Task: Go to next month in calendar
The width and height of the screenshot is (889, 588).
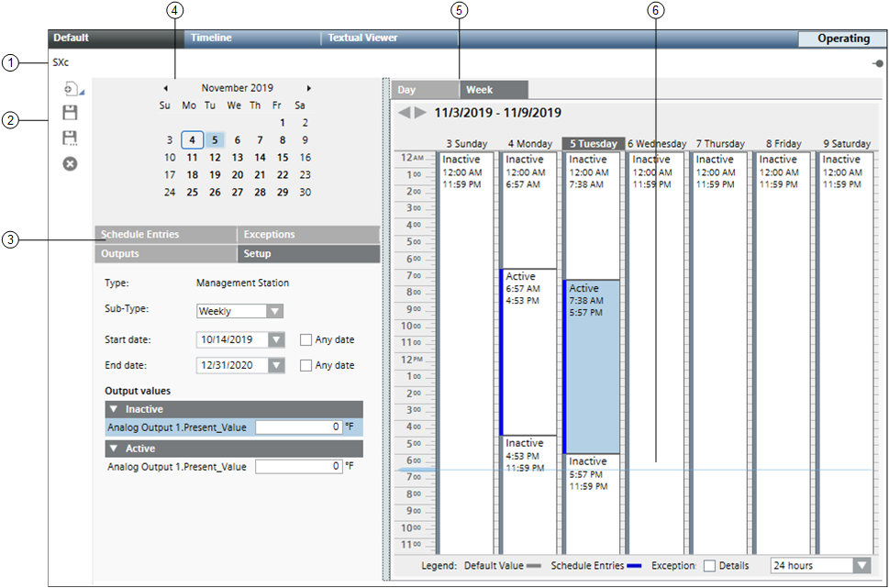Action: pos(309,88)
